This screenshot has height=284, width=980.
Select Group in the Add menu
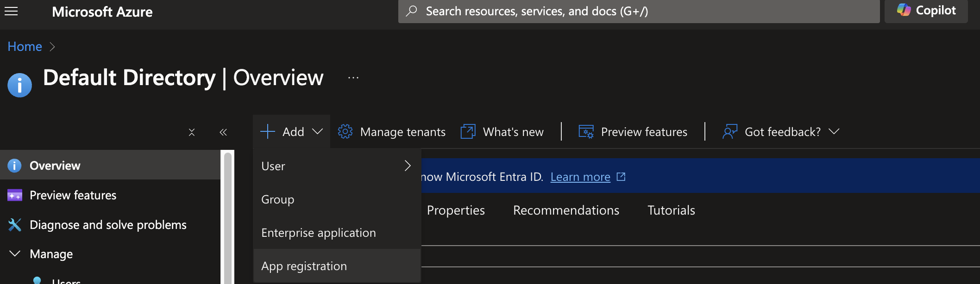tap(337, 199)
